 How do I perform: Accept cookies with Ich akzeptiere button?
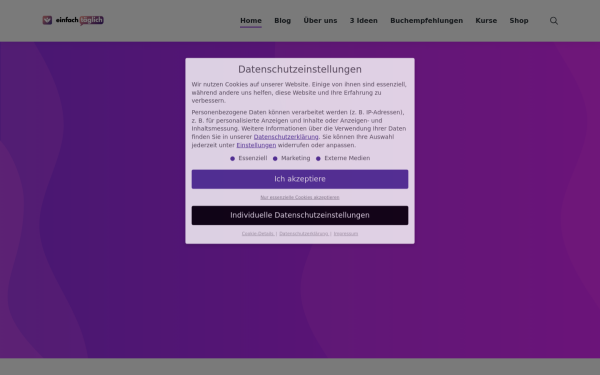[300, 179]
